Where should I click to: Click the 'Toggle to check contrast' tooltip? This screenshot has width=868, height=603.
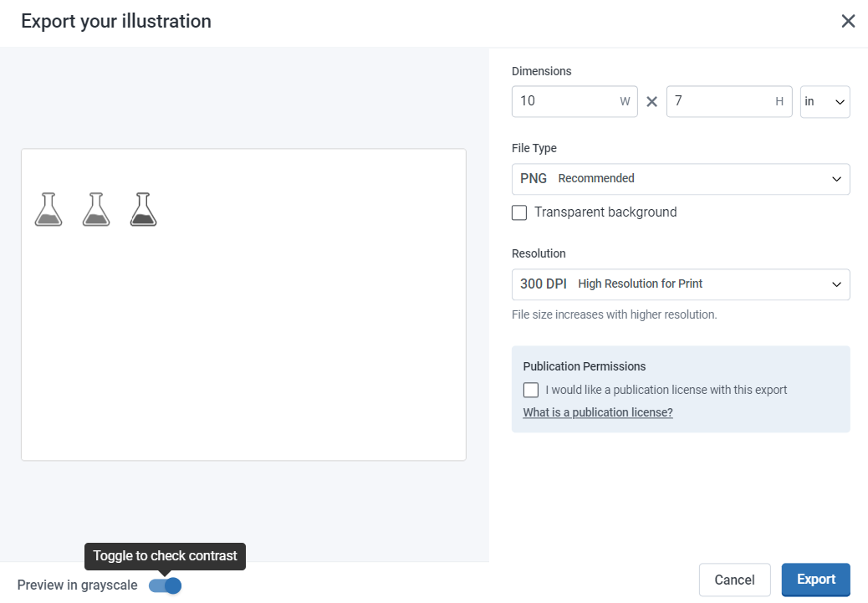pyautogui.click(x=165, y=556)
